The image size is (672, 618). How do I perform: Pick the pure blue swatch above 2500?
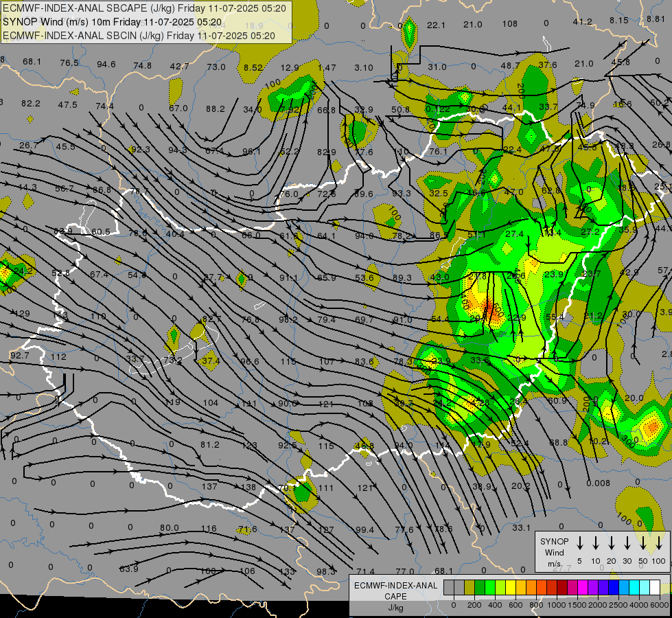click(613, 587)
